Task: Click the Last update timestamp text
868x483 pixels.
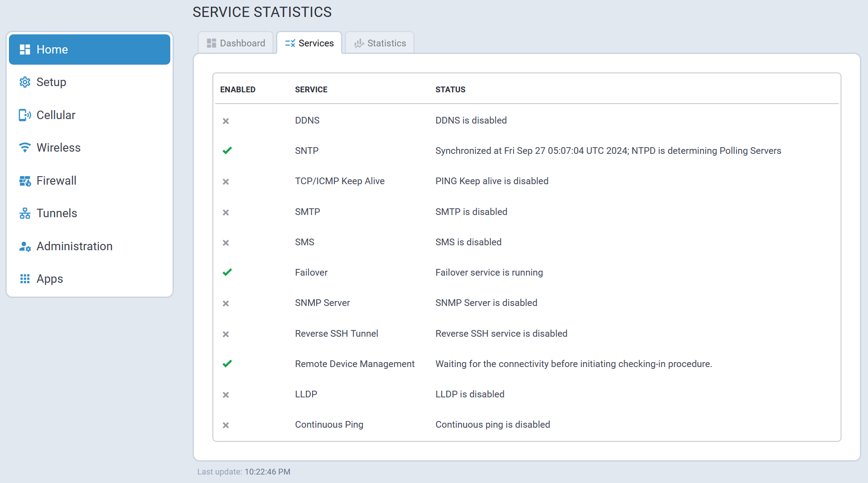Action: (x=267, y=472)
